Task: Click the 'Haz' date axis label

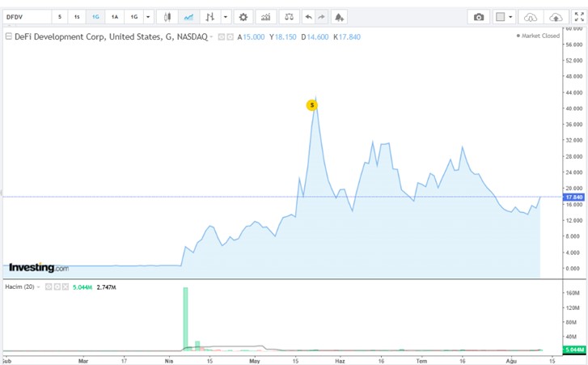Action: pyautogui.click(x=340, y=361)
